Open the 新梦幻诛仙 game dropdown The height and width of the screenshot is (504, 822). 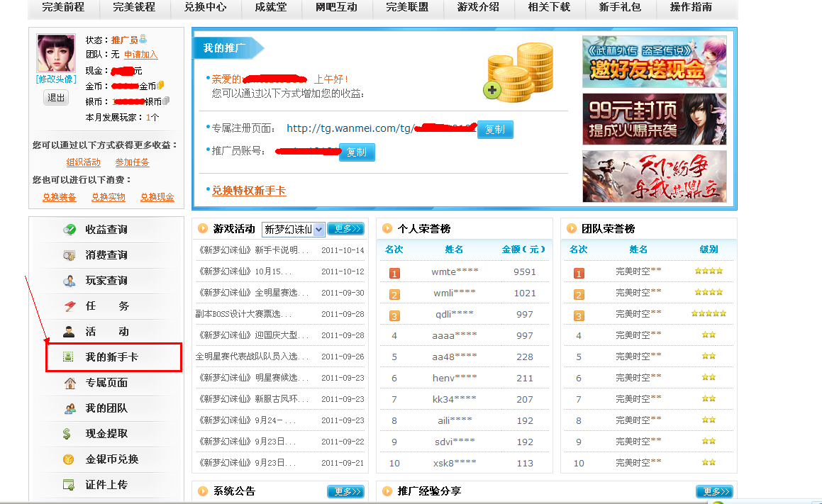click(293, 229)
